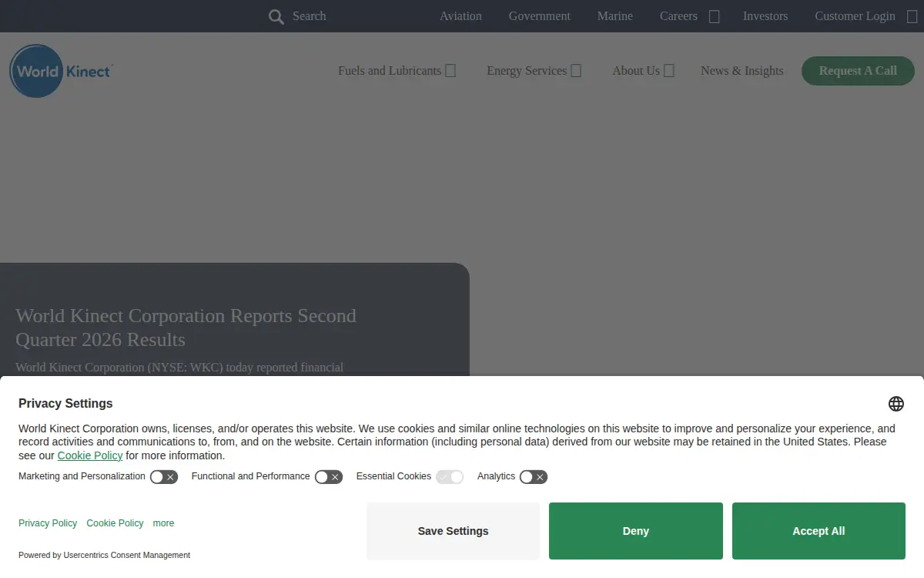Viewport: 924px width, 578px height.
Task: Open the Investors page
Action: (x=765, y=16)
